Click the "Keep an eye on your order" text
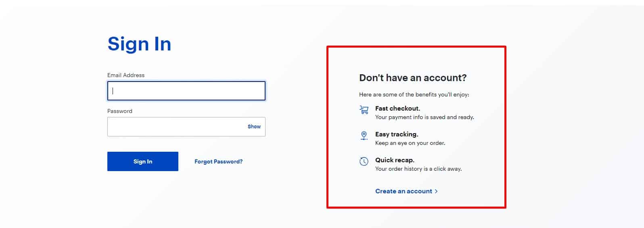The image size is (644, 228). coord(410,143)
